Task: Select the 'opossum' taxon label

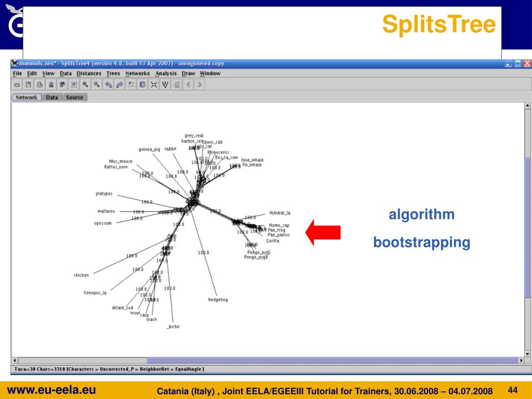Action: click(103, 223)
